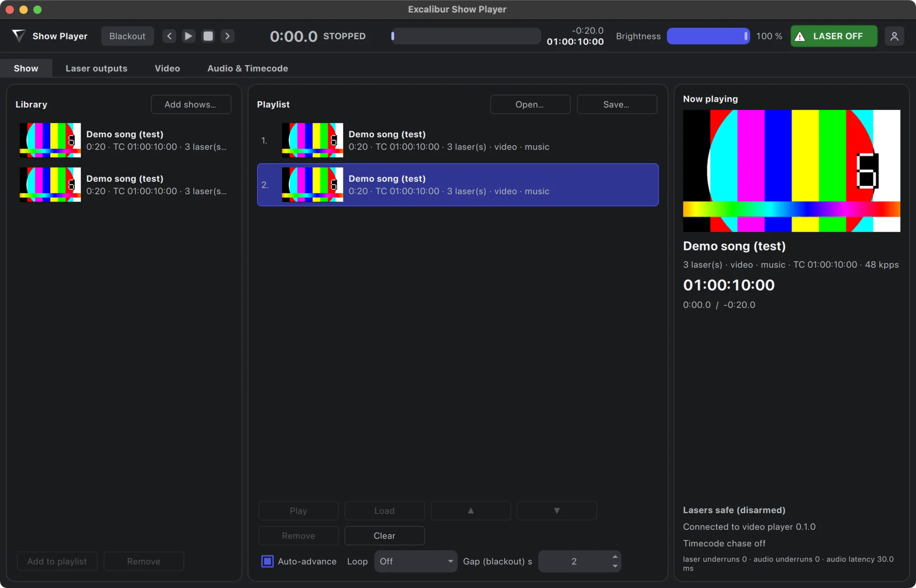The image size is (916, 588).
Task: Click the 0:00.0 elapsed time display
Action: click(x=293, y=36)
